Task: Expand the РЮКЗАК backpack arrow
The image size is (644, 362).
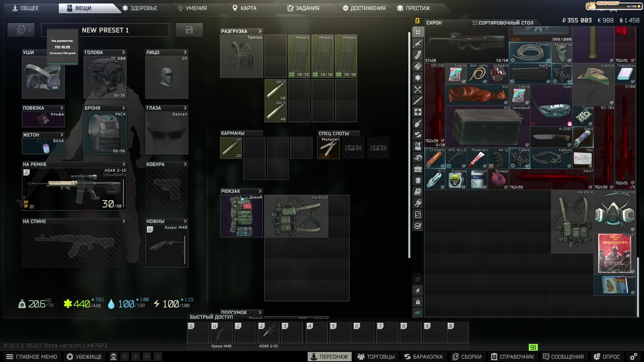Action: point(260,191)
